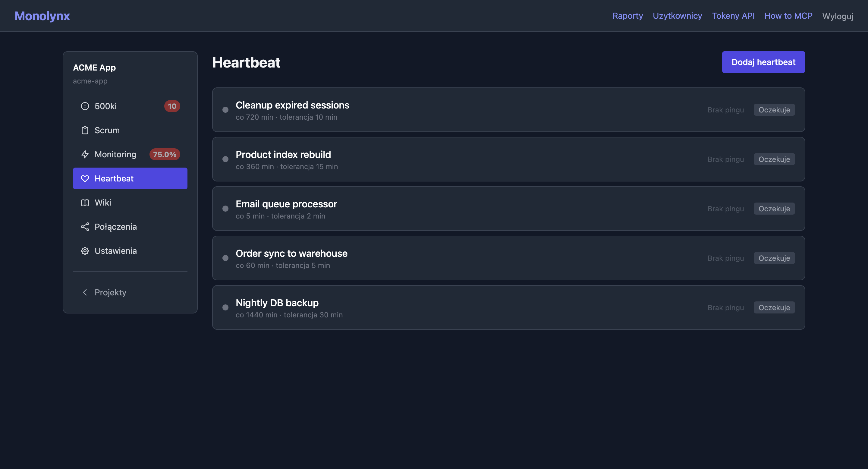Click the 500ki alert circle icon
Screen dimensions: 868x469
click(85, 106)
